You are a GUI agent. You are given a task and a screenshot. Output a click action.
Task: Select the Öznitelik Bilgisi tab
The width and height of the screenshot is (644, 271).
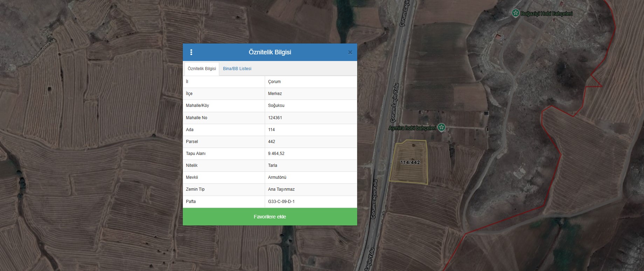(202, 69)
